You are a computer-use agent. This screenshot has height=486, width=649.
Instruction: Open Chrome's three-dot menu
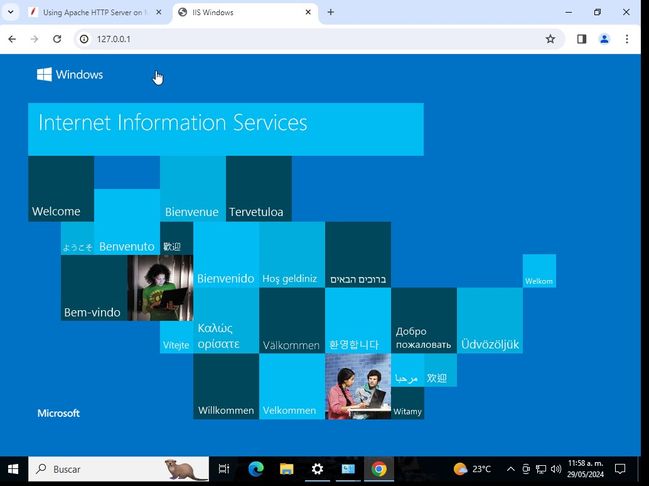[x=627, y=39]
